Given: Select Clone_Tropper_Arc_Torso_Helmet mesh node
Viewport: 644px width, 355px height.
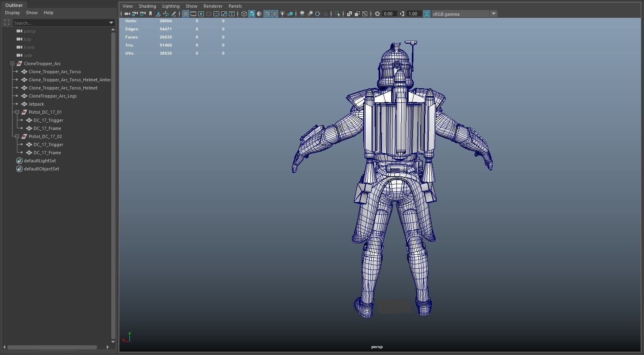Looking at the screenshot, I should pyautogui.click(x=63, y=88).
